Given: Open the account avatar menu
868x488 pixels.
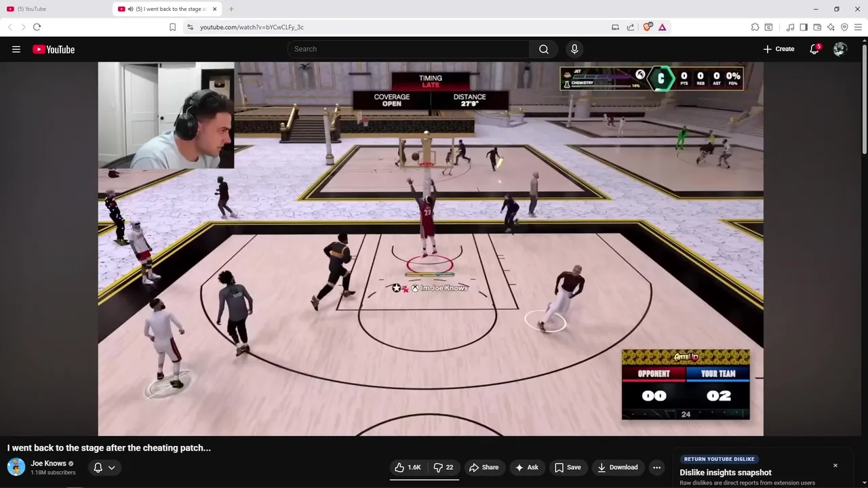Looking at the screenshot, I should point(840,49).
